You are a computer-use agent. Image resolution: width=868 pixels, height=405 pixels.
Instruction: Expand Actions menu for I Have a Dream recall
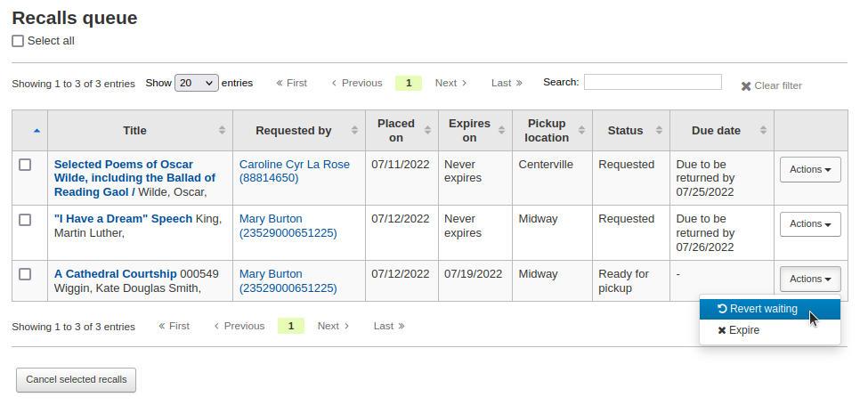point(810,224)
